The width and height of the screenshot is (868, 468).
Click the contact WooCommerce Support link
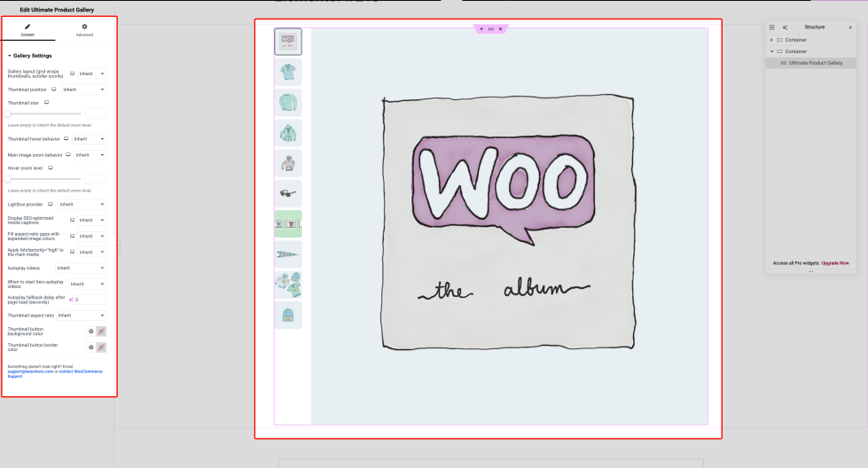click(79, 370)
